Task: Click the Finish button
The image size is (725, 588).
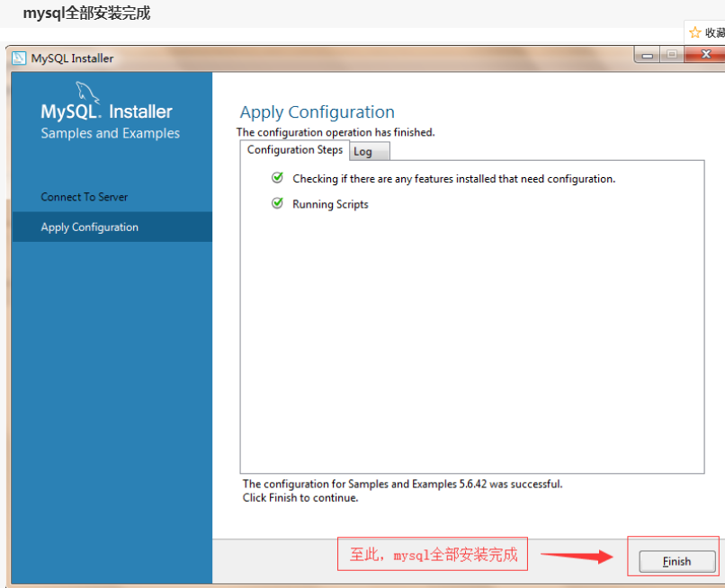Action: click(x=677, y=561)
